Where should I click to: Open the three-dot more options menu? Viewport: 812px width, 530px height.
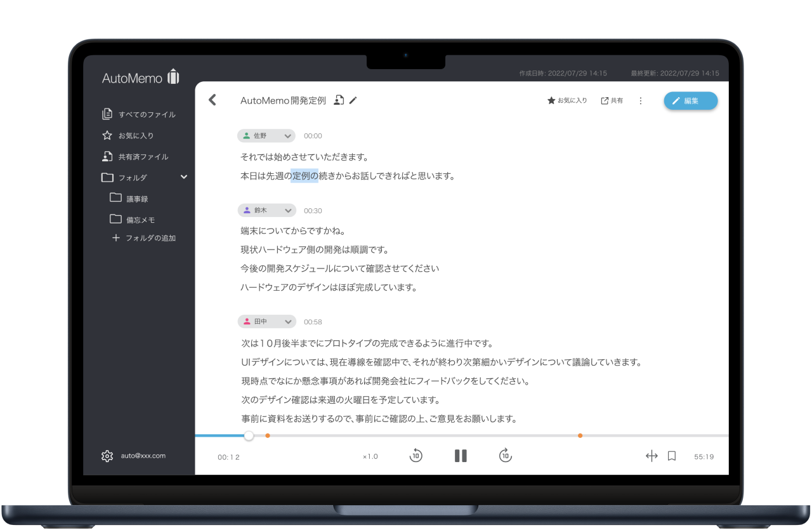tap(641, 101)
